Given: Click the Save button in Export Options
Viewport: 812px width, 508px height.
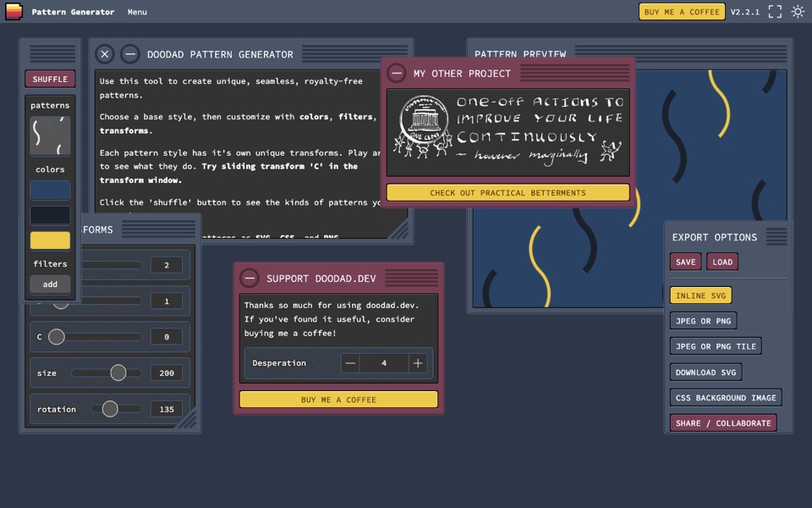Looking at the screenshot, I should pos(686,262).
